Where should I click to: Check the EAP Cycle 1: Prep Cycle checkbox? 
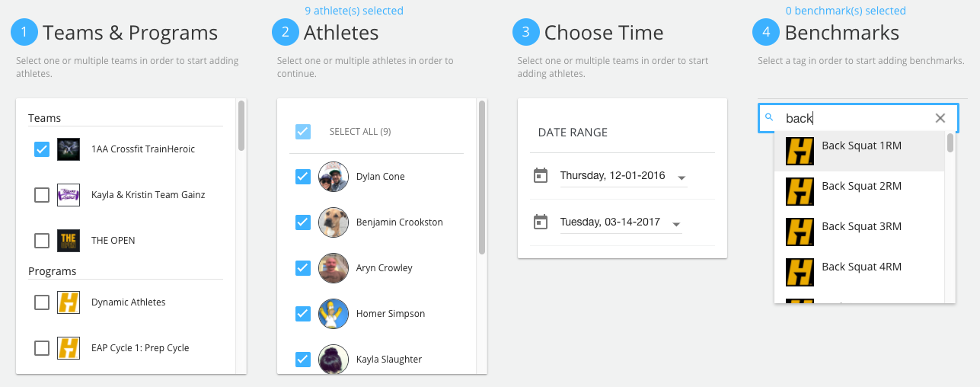[x=42, y=348]
